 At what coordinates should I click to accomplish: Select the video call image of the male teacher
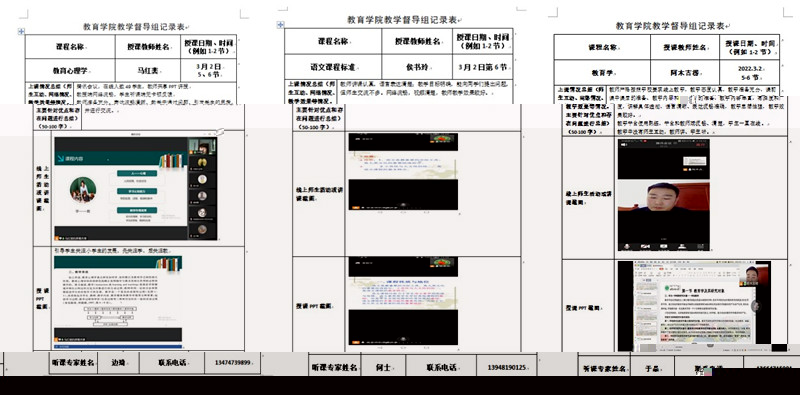click(663, 194)
